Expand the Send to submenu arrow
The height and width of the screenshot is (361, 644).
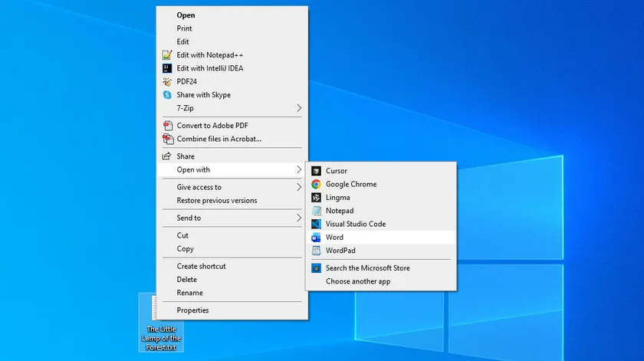tap(298, 218)
